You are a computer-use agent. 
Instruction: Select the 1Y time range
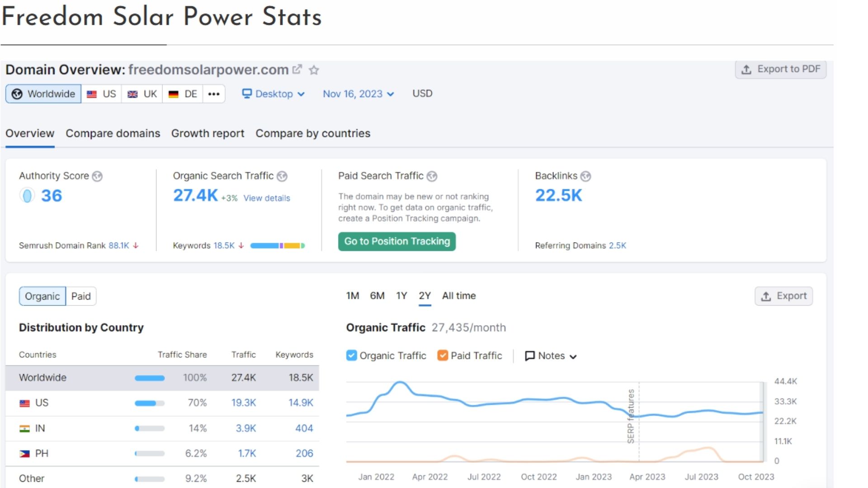click(x=401, y=296)
